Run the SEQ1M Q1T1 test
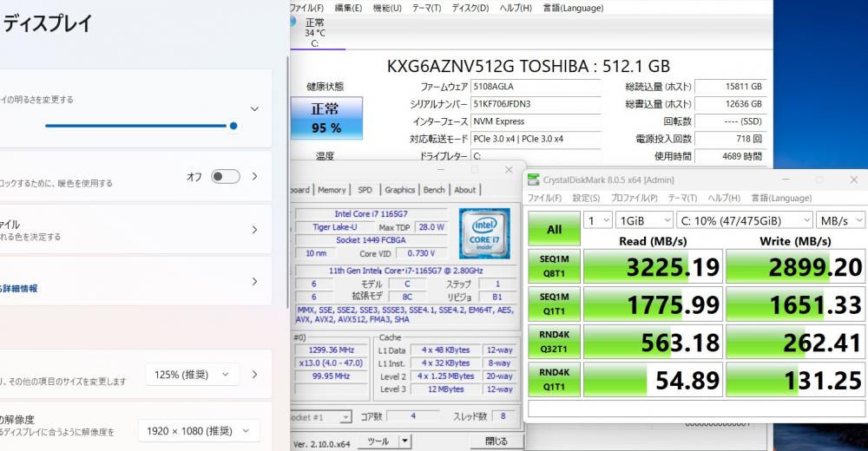Viewport: 868px width, 451px height. click(x=554, y=304)
